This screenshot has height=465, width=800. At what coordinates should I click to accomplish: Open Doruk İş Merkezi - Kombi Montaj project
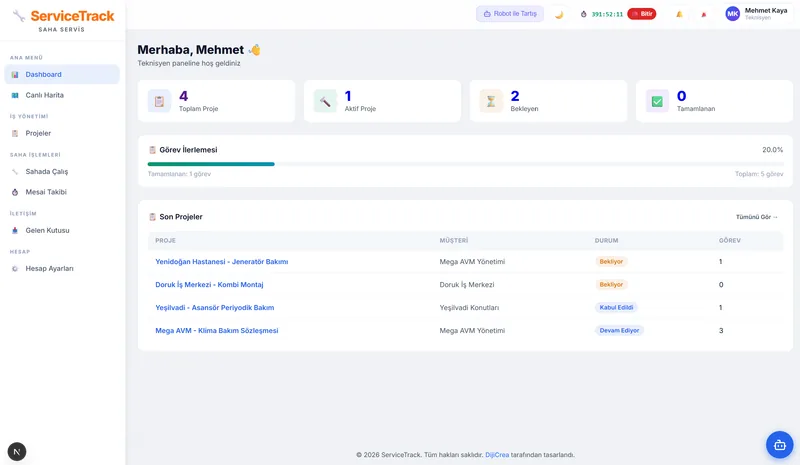point(209,284)
